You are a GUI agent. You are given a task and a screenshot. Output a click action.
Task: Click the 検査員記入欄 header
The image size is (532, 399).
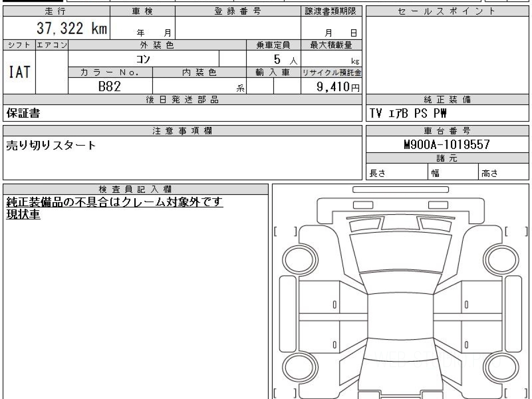(136, 189)
